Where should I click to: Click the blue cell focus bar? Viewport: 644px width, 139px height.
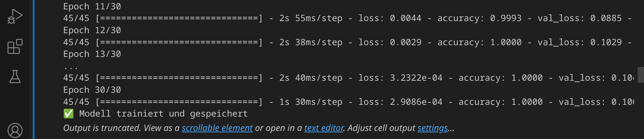click(33, 69)
